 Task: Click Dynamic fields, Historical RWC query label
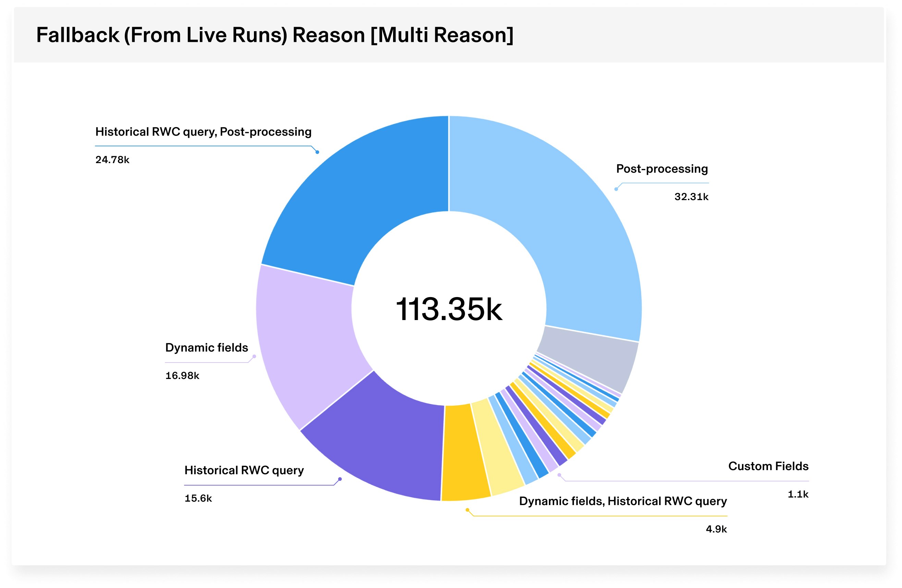pyautogui.click(x=623, y=501)
